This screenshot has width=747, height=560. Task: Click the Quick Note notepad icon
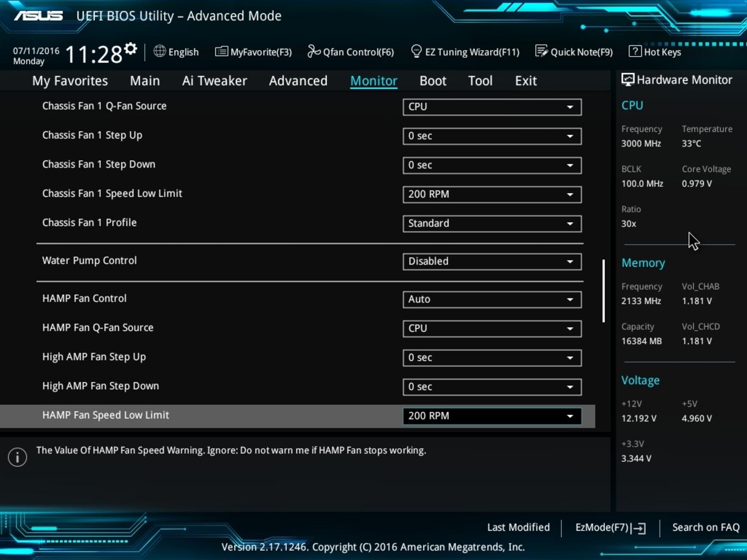click(542, 51)
